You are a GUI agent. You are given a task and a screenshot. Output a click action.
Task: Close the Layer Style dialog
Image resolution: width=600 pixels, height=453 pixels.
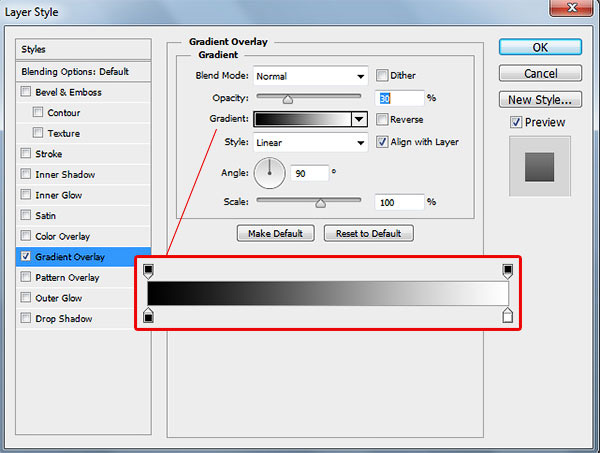pos(571,8)
